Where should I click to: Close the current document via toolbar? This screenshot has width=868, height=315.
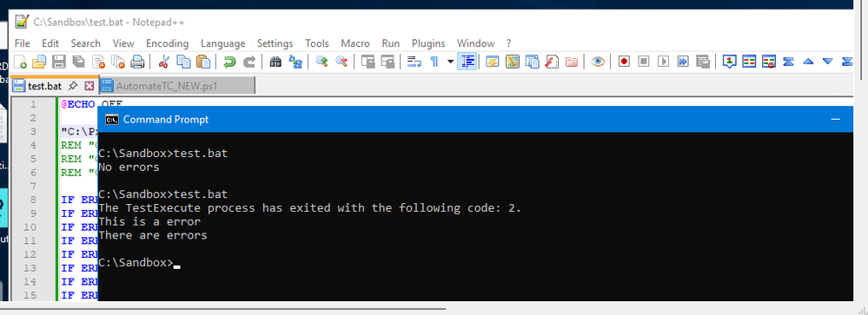(x=98, y=62)
